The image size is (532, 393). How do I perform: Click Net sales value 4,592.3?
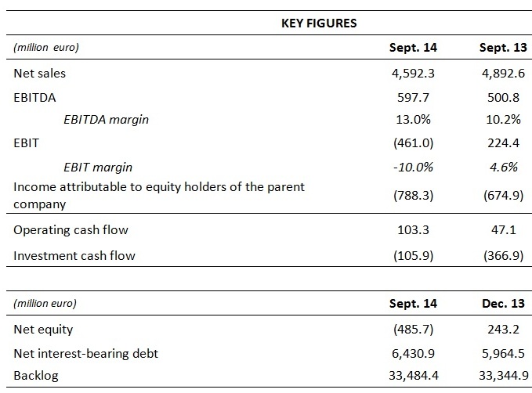[413, 74]
